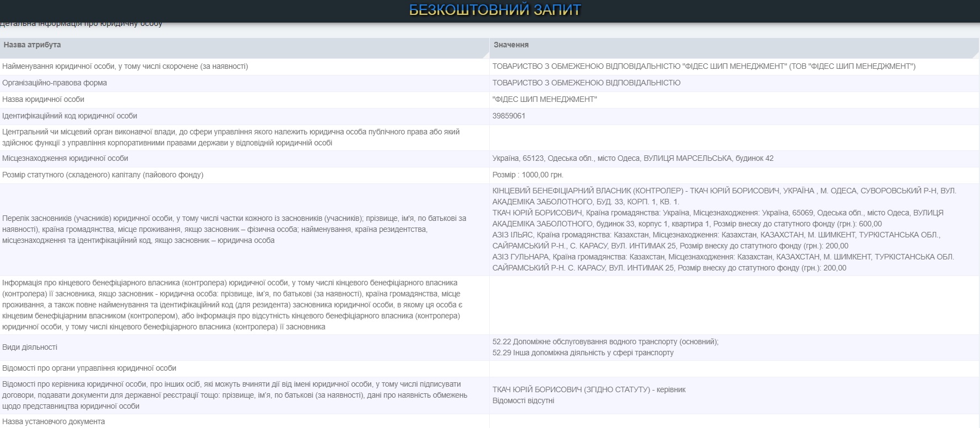This screenshot has height=428, width=980.
Task: Click the full company name value cell
Action: pos(703,66)
